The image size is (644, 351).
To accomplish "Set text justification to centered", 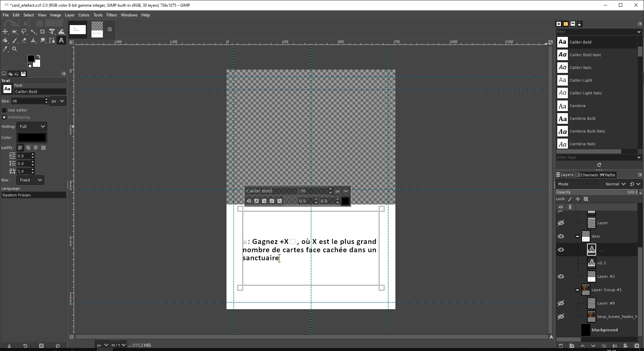I will point(36,148).
